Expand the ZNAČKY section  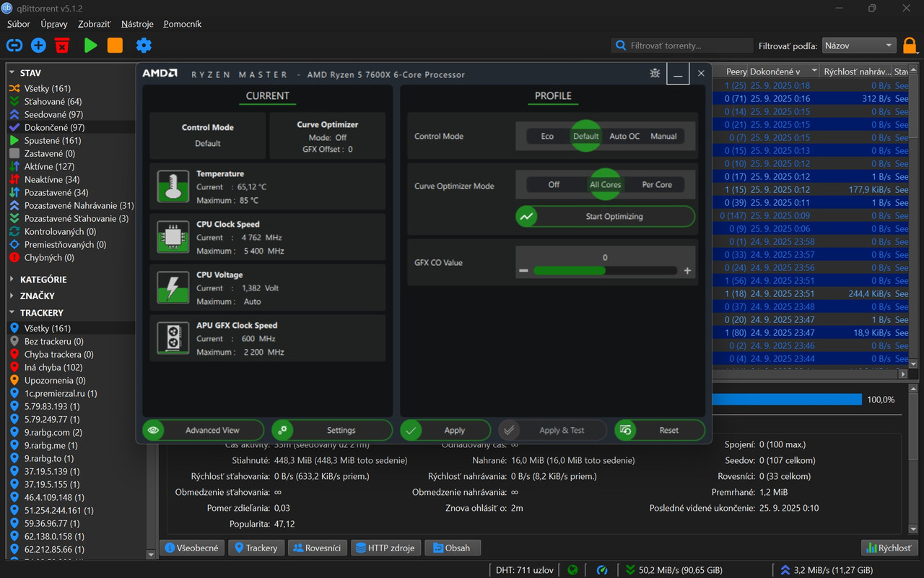12,296
